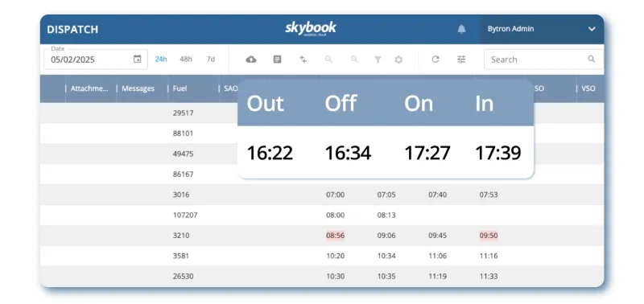Click the filter funnel icon
Viewport: 644px width, 304px height.
[378, 60]
